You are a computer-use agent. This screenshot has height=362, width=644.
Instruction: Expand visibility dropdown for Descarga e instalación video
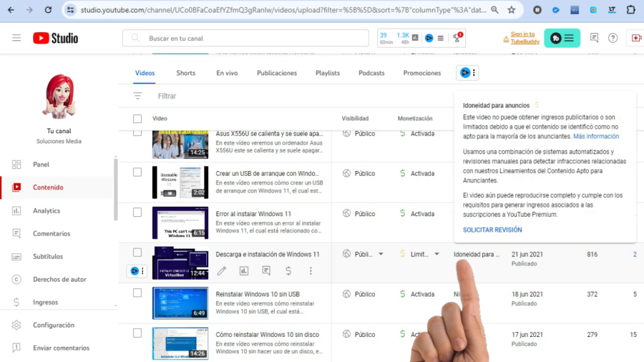coord(380,255)
